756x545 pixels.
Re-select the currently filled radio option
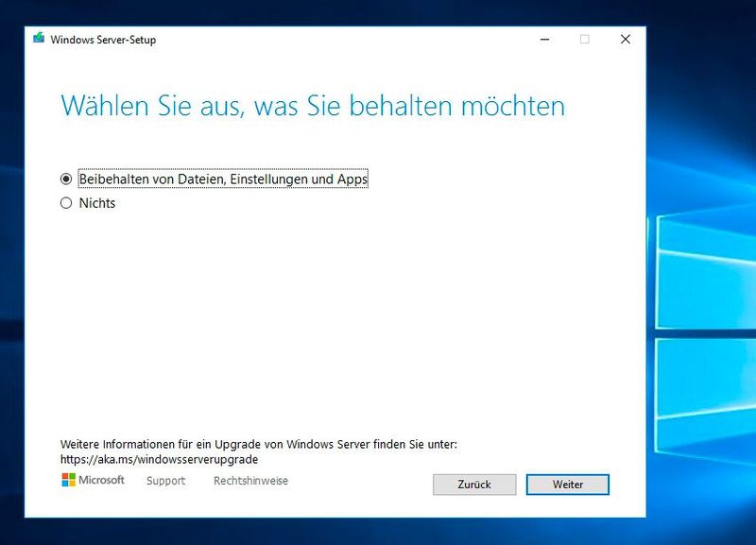66,179
